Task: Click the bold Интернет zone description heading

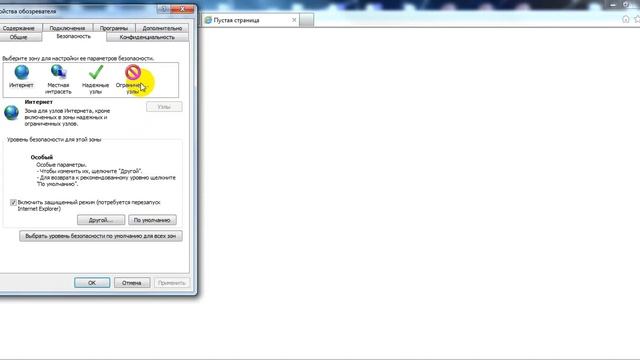Action: coord(38,102)
